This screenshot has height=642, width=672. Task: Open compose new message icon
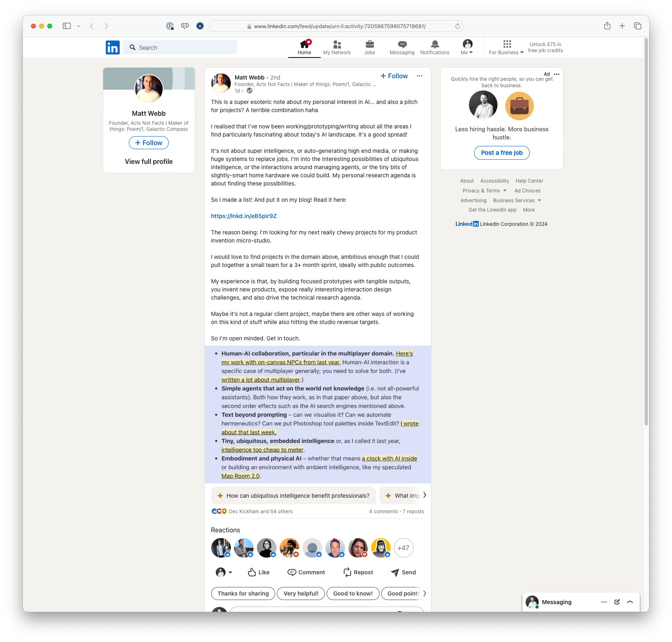click(617, 602)
